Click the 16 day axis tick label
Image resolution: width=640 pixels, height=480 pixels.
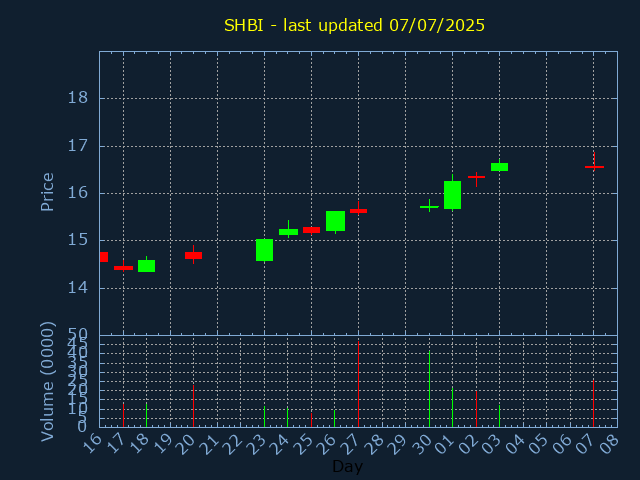(x=92, y=443)
